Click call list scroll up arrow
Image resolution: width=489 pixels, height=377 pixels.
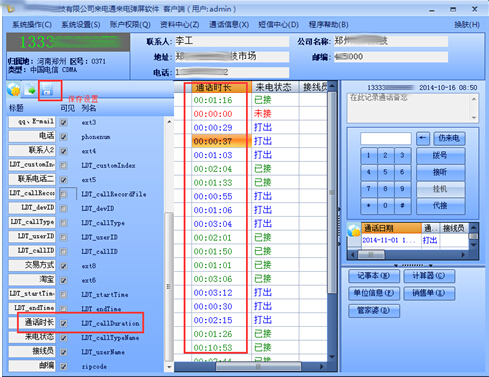[332, 87]
